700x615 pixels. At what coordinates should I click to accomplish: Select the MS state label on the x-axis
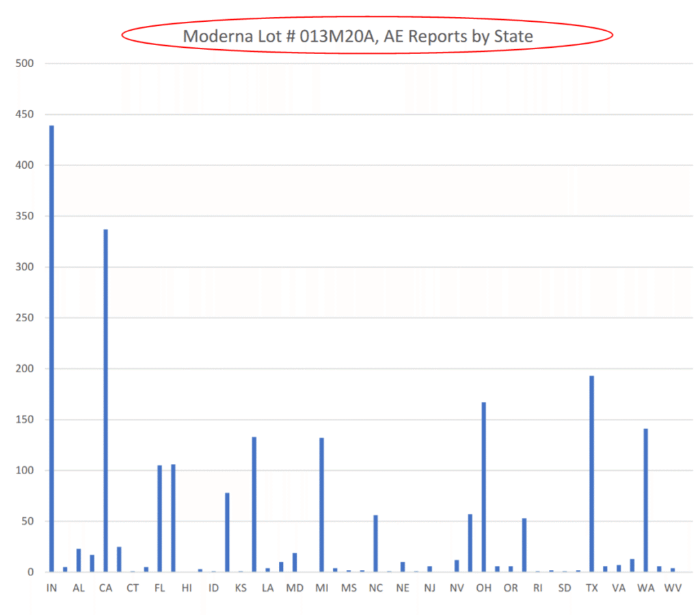coord(349,588)
